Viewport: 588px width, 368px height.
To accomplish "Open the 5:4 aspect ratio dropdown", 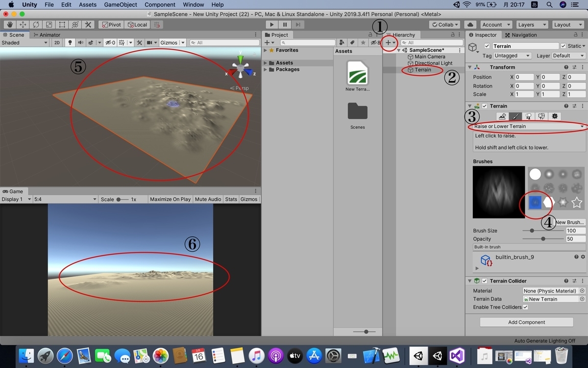I will point(65,199).
